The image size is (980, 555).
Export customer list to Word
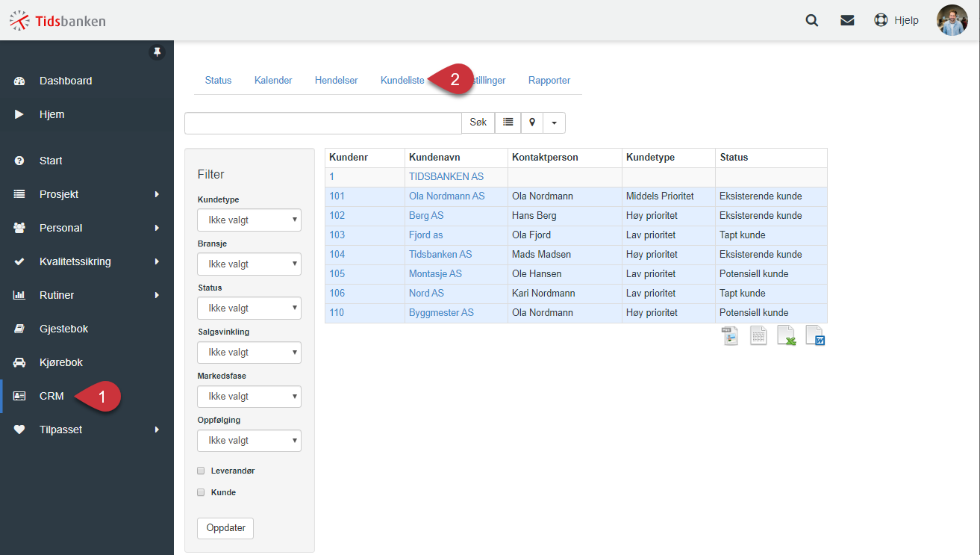pos(815,336)
